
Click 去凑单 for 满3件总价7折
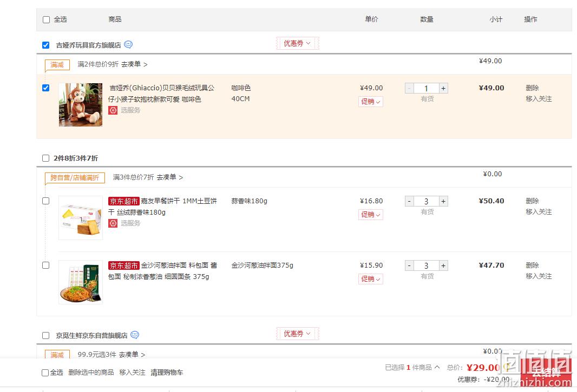[x=169, y=177]
